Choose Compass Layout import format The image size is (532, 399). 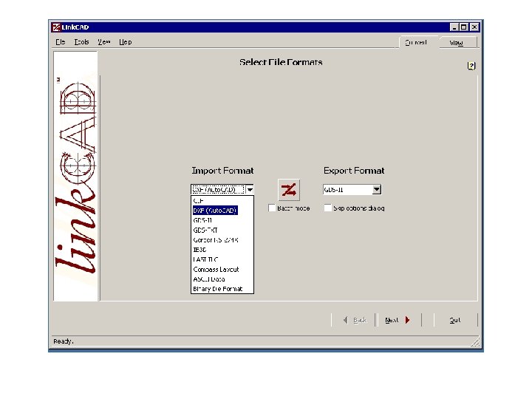(222, 270)
